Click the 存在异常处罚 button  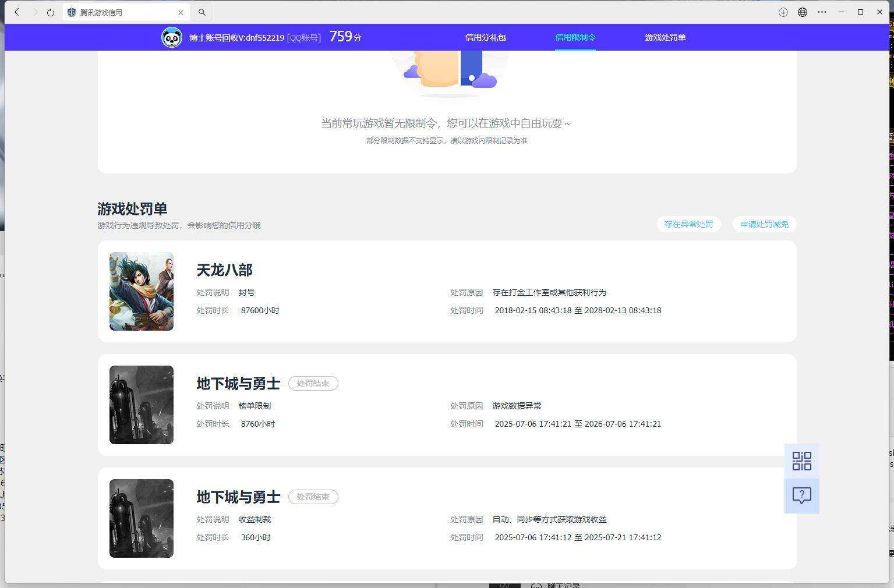click(689, 224)
